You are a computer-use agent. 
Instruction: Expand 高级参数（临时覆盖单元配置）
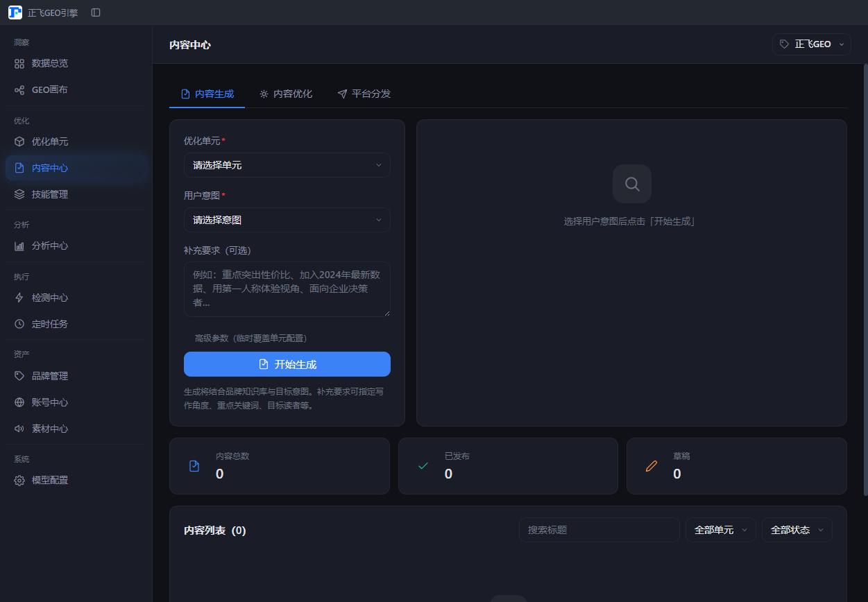click(x=250, y=338)
